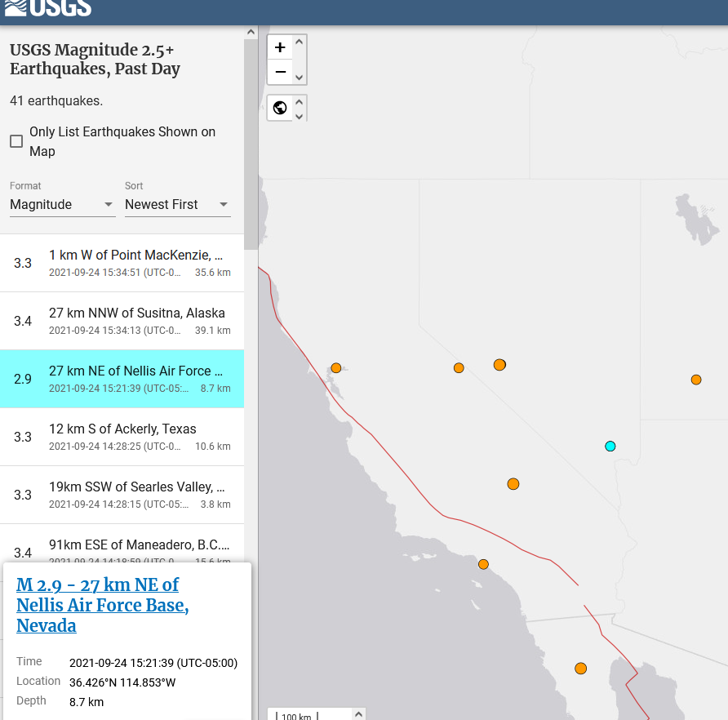The height and width of the screenshot is (720, 728).
Task: Select 12 km S of Ackerly, Texas earthquake
Action: coord(122,437)
